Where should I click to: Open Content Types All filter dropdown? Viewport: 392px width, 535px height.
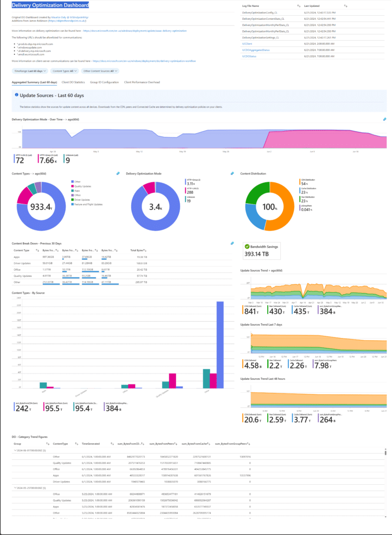pyautogui.click(x=65, y=71)
